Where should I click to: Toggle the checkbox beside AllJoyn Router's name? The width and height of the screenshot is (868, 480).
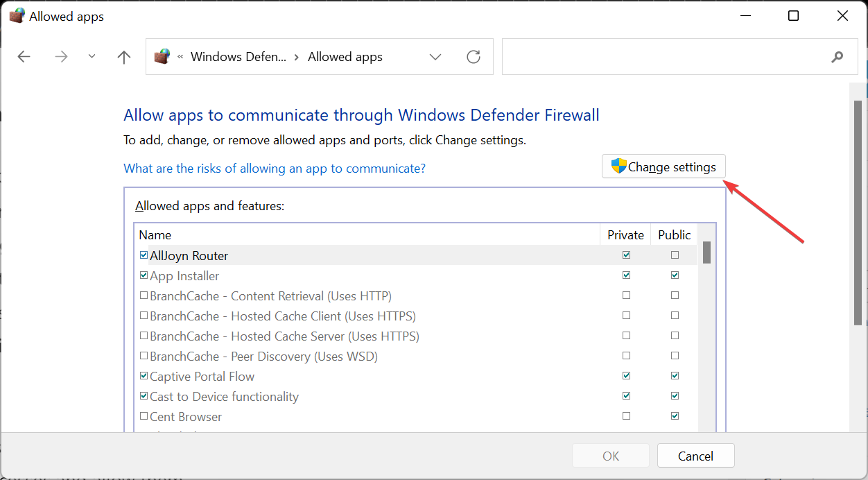(x=144, y=255)
